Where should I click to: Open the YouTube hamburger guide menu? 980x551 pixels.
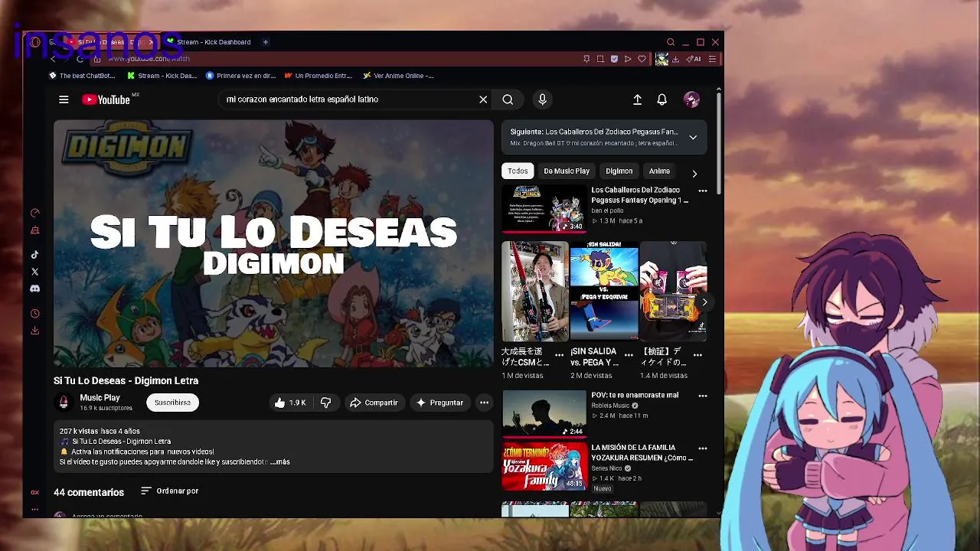click(x=64, y=99)
